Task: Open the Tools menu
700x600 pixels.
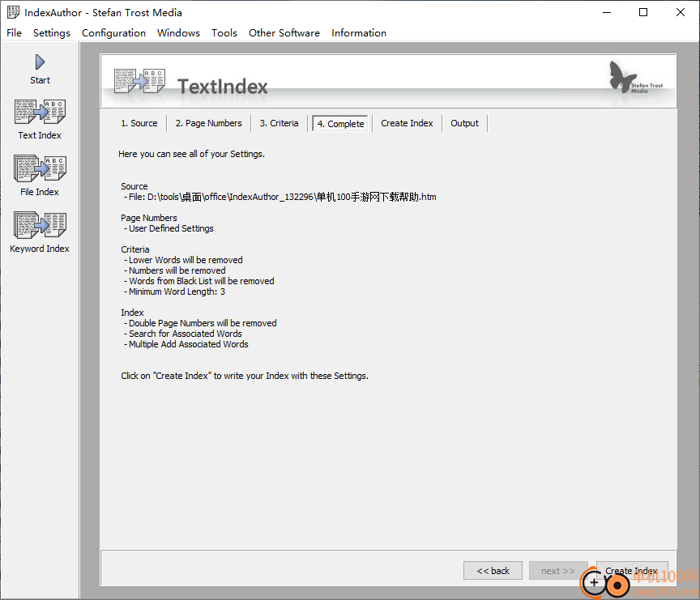Action: click(224, 33)
